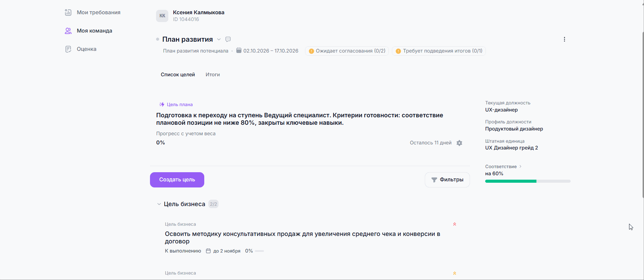This screenshot has height=280, width=644.
Task: Switch to Список целей tab
Action: pyautogui.click(x=178, y=75)
